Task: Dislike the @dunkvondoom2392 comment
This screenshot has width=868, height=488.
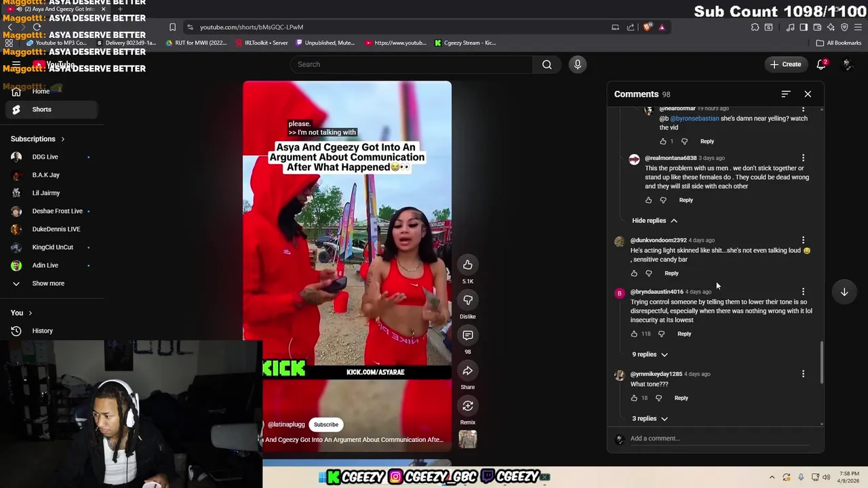Action: [649, 273]
